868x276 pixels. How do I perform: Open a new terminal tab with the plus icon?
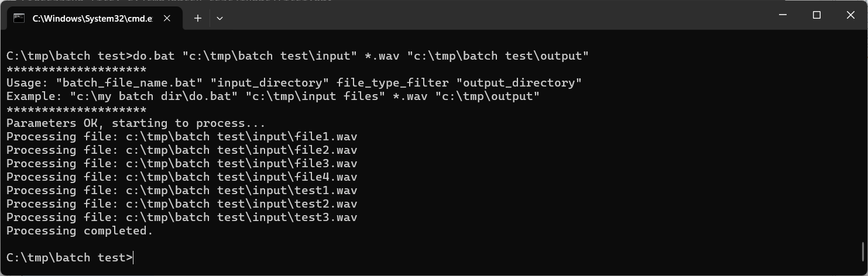[x=198, y=18]
